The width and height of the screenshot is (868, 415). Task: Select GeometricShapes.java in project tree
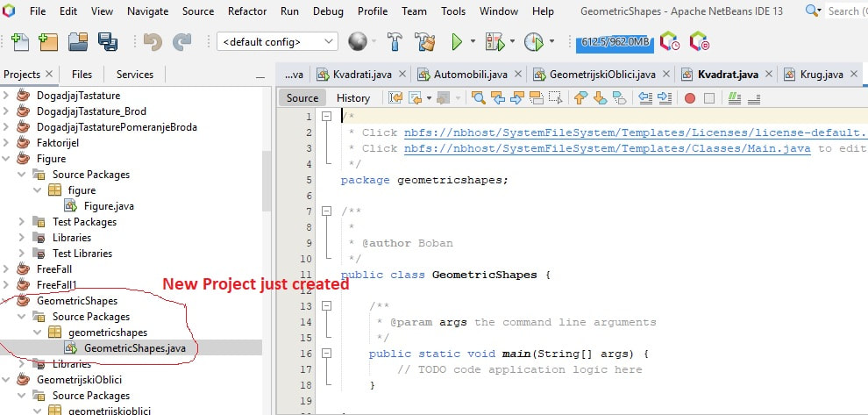coord(135,348)
